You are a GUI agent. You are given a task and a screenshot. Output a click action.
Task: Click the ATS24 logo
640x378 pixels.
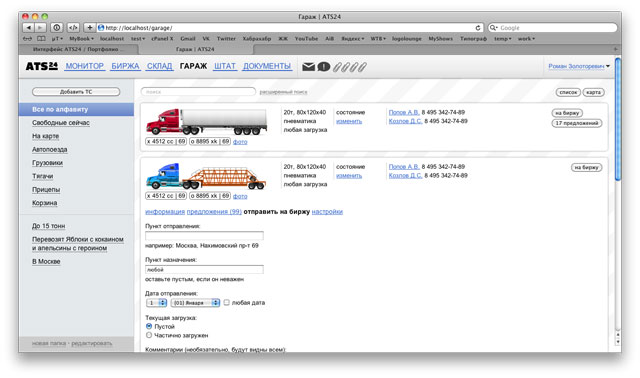(42, 66)
